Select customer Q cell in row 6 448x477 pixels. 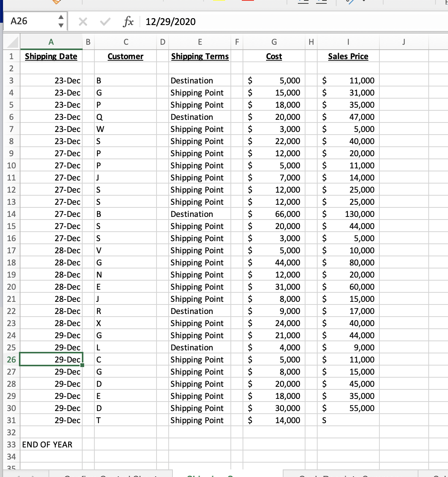[125, 117]
